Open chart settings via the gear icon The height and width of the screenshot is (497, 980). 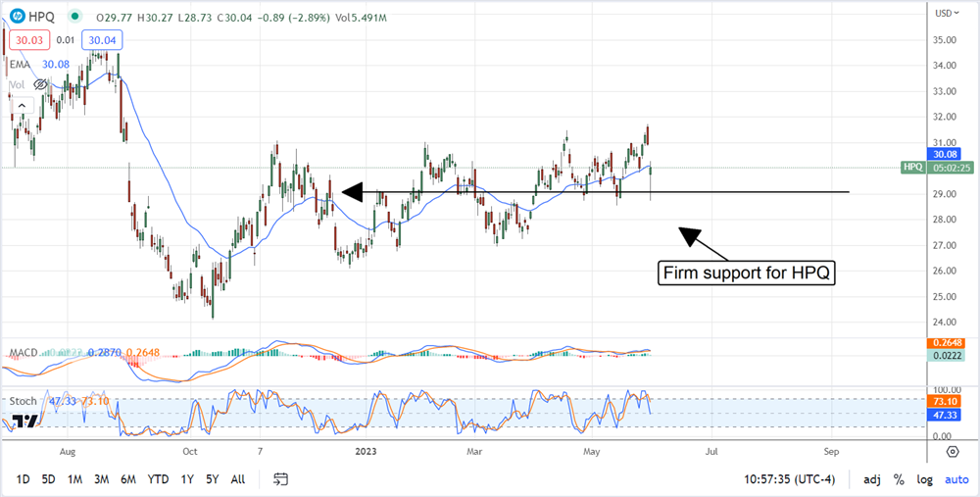(953, 451)
